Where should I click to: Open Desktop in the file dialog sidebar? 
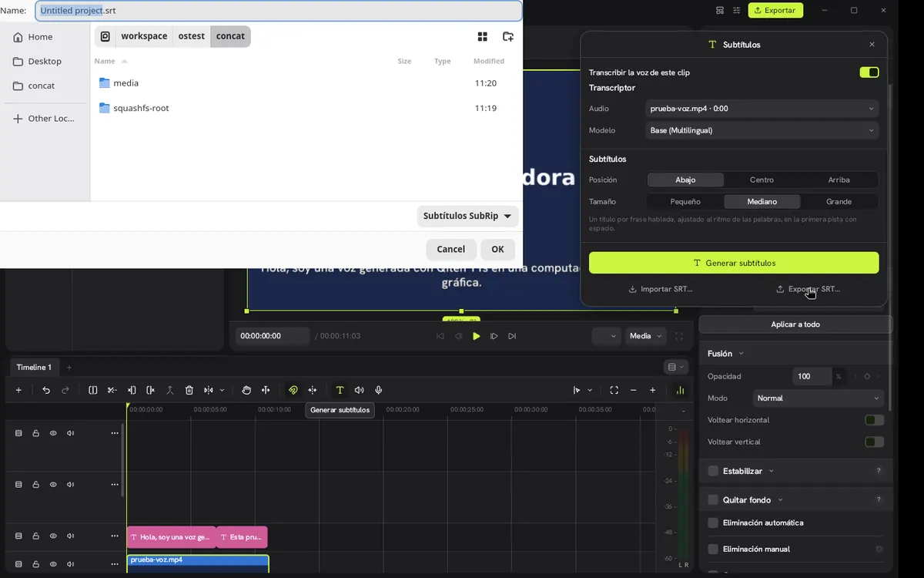45,61
